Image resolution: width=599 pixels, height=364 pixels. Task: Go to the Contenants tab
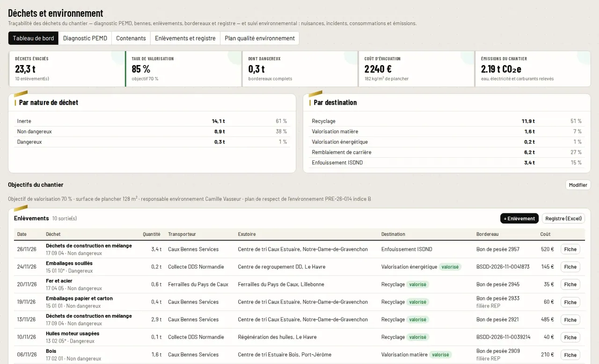(131, 38)
